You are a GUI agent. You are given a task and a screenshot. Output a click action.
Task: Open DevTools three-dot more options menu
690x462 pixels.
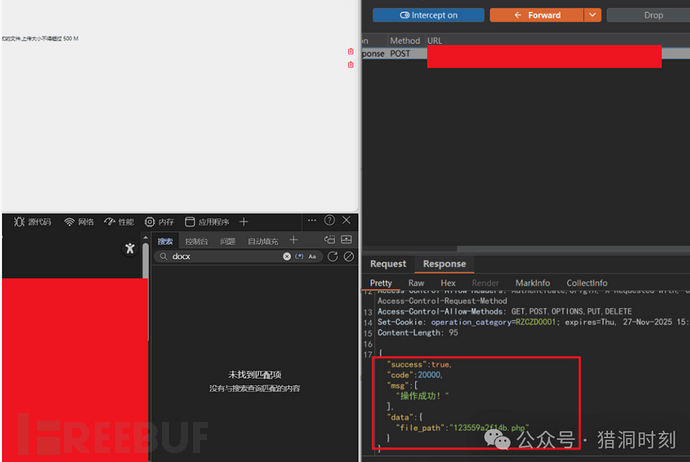point(311,220)
